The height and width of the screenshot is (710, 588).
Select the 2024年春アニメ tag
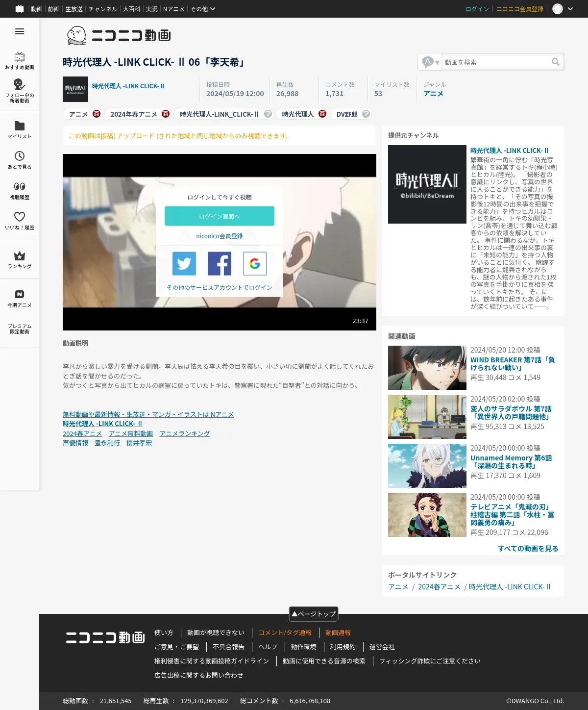click(x=134, y=114)
